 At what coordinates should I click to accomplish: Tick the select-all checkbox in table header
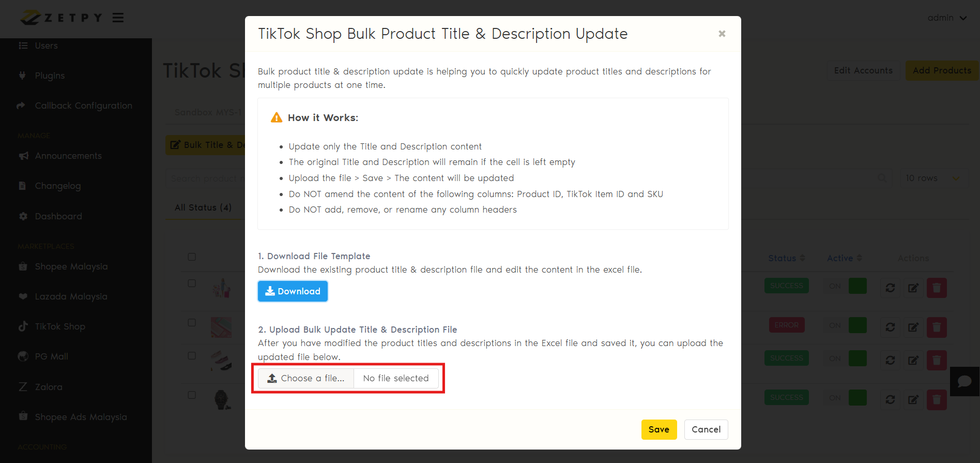click(192, 257)
